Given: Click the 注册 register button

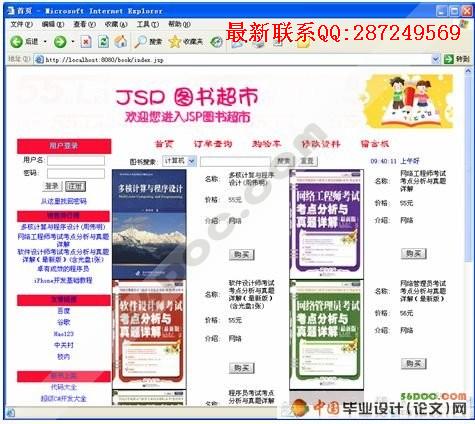Looking at the screenshot, I should [x=75, y=186].
